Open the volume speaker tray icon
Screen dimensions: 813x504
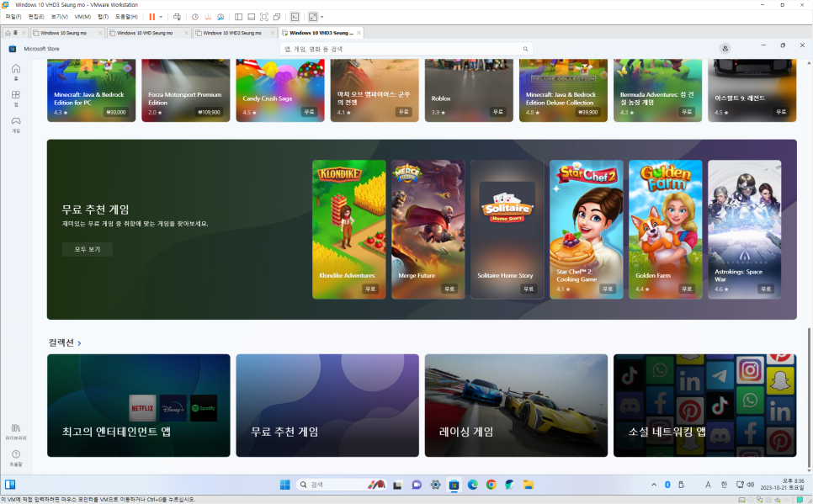coord(750,485)
